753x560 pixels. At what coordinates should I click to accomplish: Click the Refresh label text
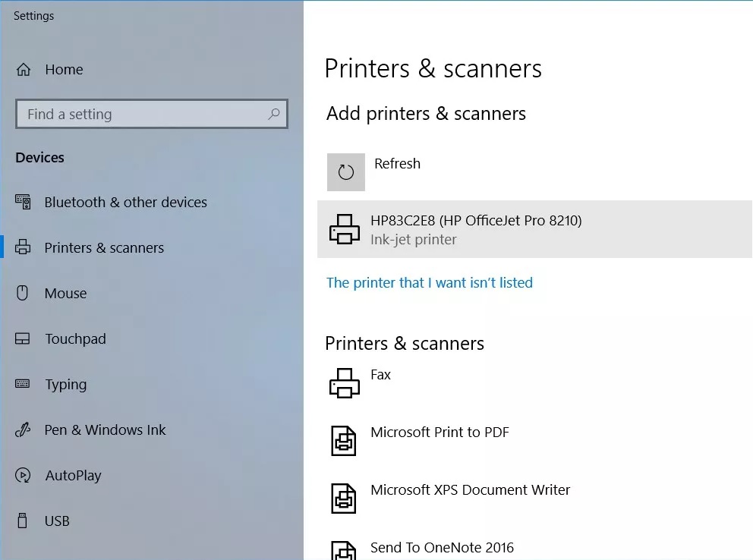click(x=397, y=164)
